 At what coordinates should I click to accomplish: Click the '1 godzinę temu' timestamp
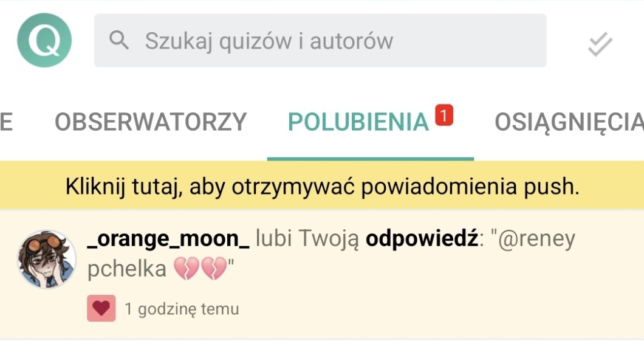point(182,309)
